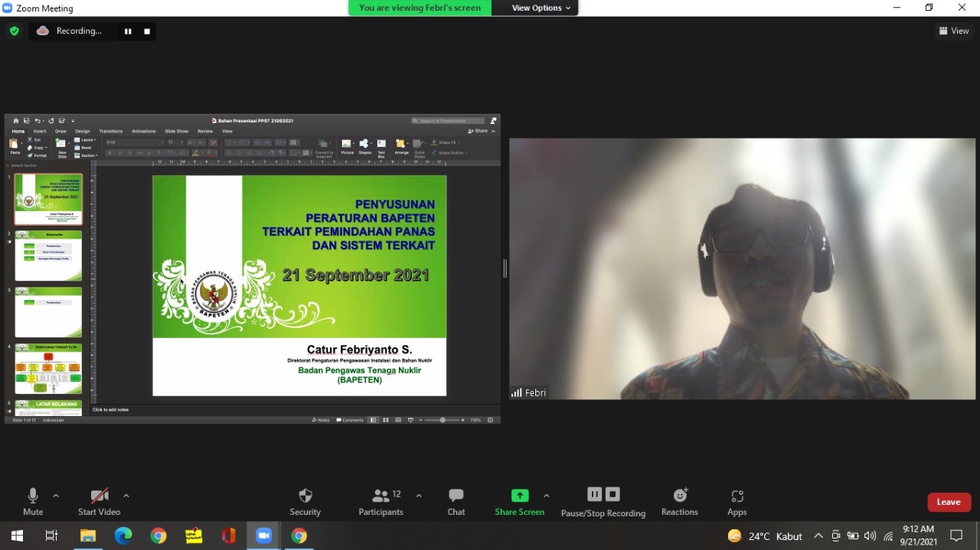The width and height of the screenshot is (980, 550).
Task: Open the Participants list
Action: tap(381, 502)
